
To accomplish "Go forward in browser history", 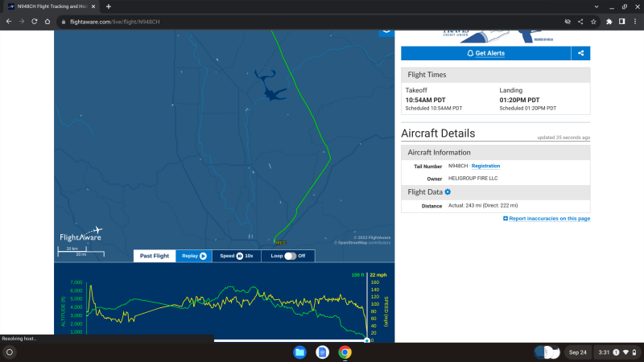I will [22, 22].
